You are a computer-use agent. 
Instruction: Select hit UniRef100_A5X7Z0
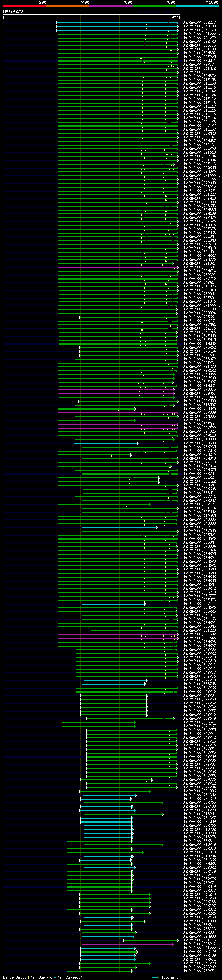click(x=199, y=31)
